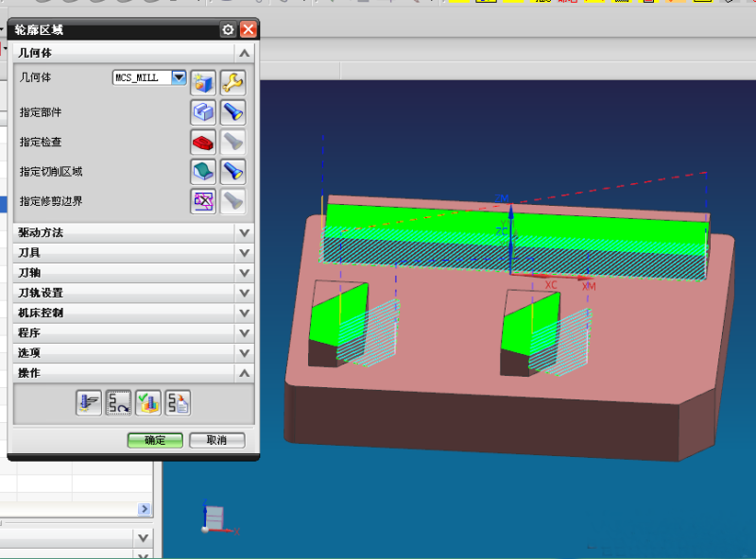Expand the 机床控制 section

click(244, 313)
